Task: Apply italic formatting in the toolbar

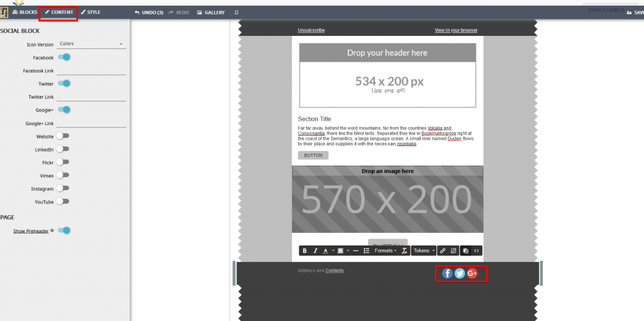Action: (316, 251)
